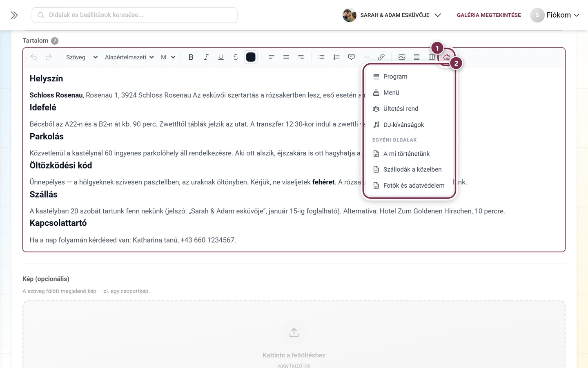Pick the Fotók és adatvédelem page
This screenshot has height=368, width=588.
pos(409,186)
